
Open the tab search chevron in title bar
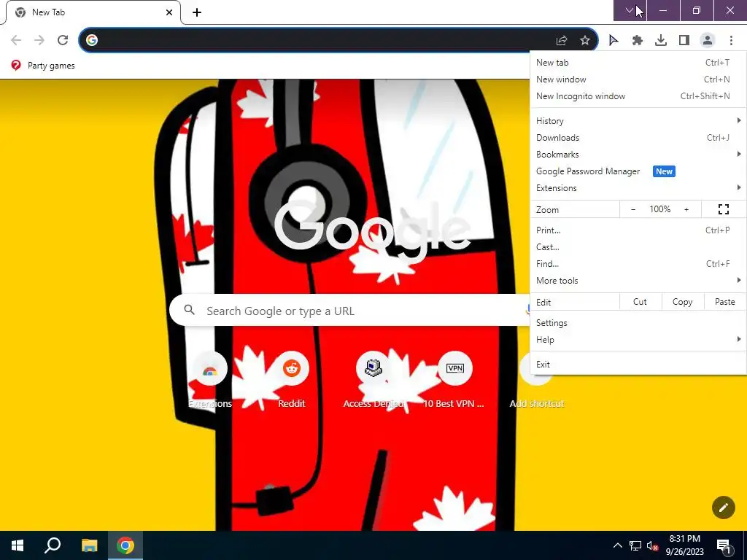coord(630,10)
